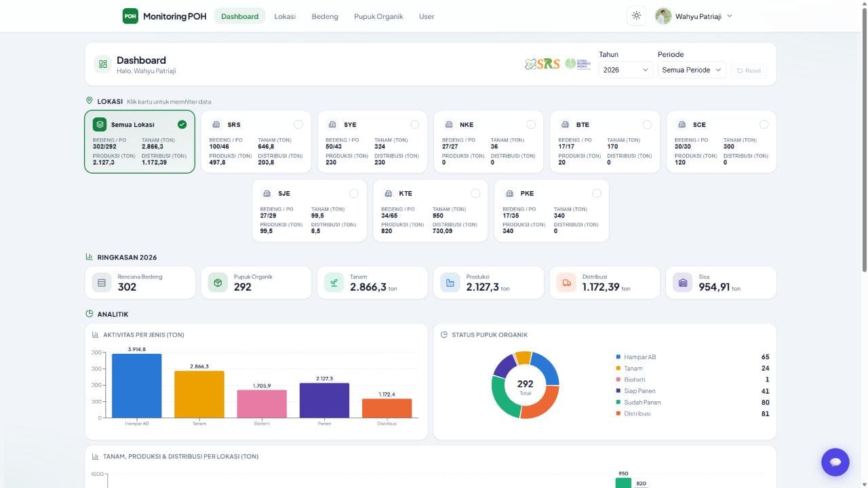Expand the user menu chevron

tap(730, 16)
